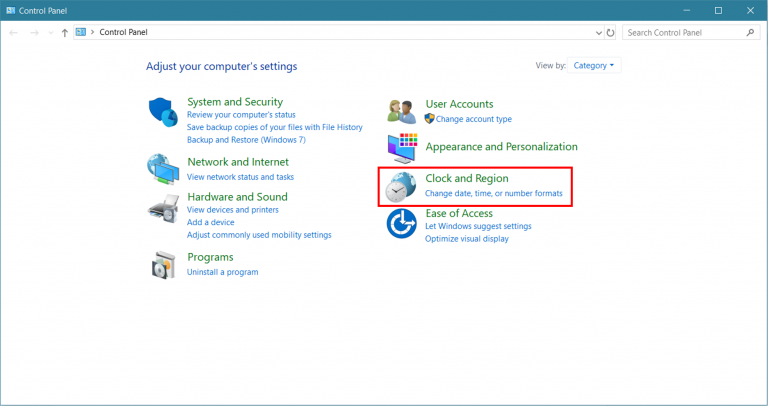Click View network status and tasks
This screenshot has height=406, width=768.
coord(240,176)
